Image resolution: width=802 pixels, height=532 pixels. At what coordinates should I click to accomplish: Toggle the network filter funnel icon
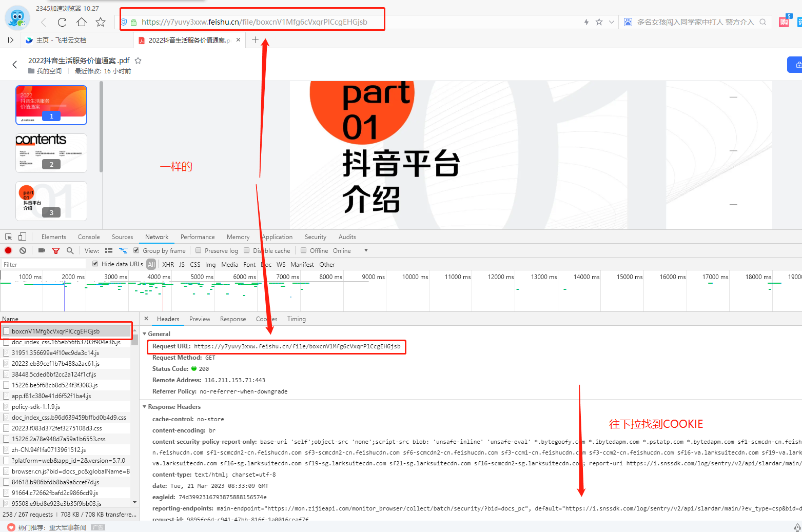(56, 250)
